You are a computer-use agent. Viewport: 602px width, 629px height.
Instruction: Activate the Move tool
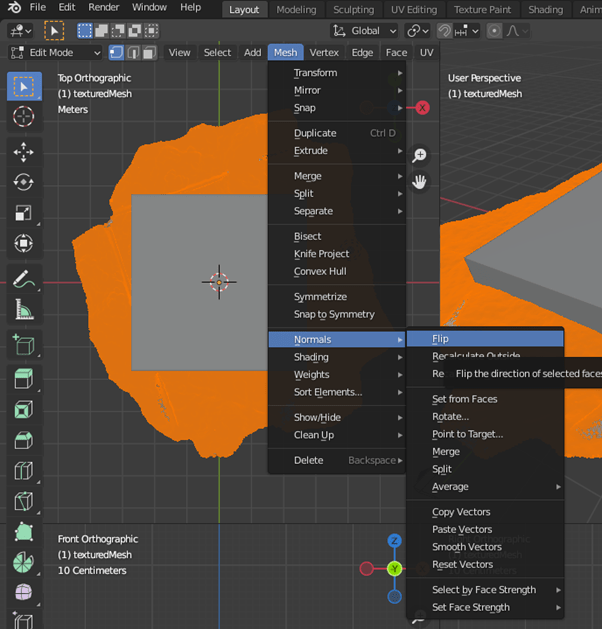[23, 152]
